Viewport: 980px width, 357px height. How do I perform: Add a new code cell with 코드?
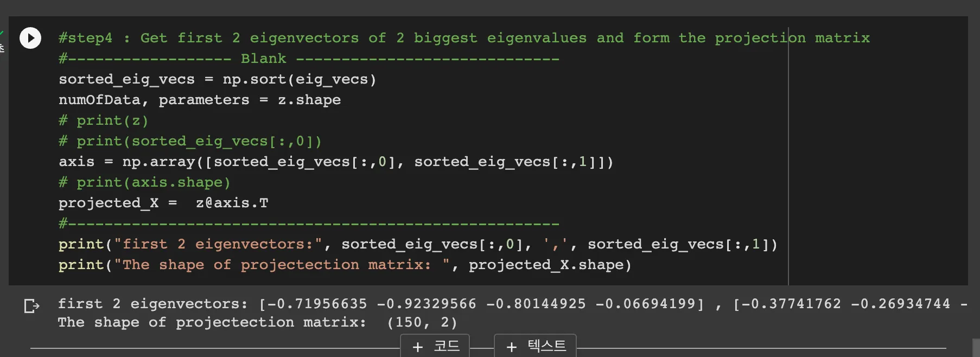[x=446, y=346]
